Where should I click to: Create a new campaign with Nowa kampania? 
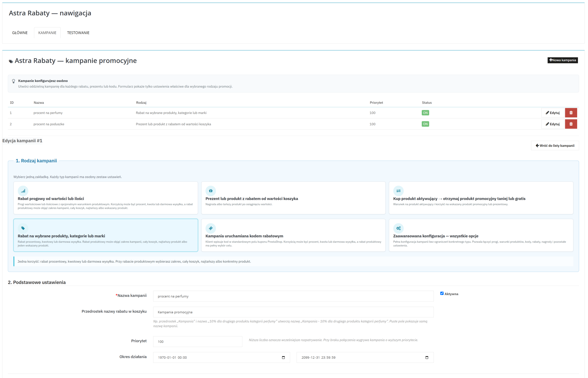click(x=563, y=60)
